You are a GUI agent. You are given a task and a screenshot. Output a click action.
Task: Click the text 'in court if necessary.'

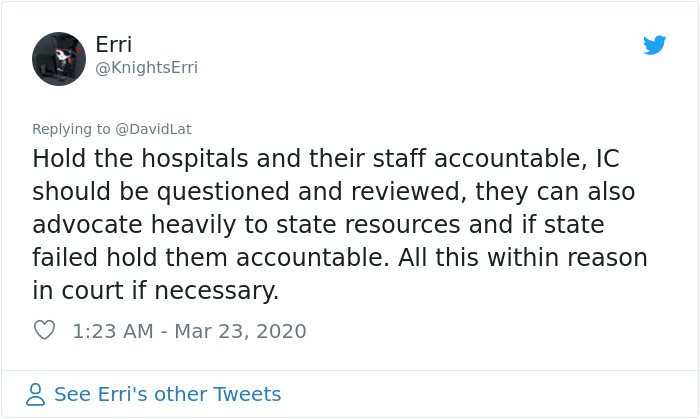pos(155,291)
